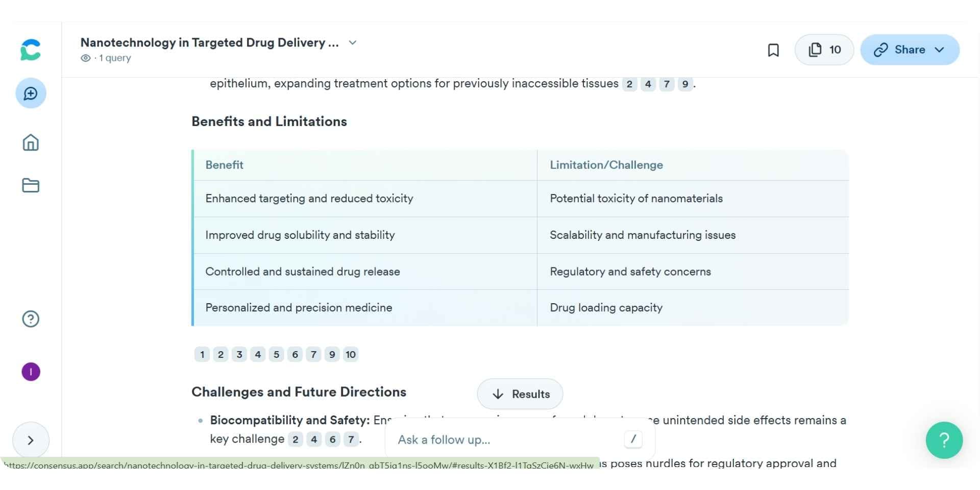The image size is (980, 490).
Task: Click the Consensus logo icon
Action: (31, 50)
